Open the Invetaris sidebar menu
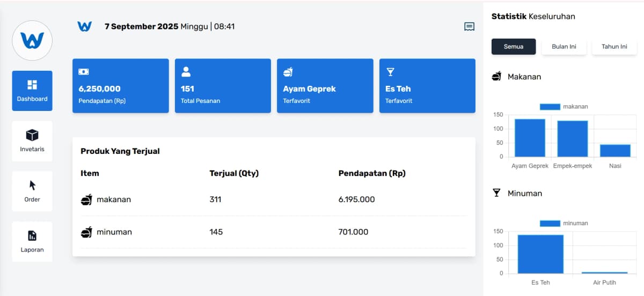Screen dimensions: 644x296 32,141
